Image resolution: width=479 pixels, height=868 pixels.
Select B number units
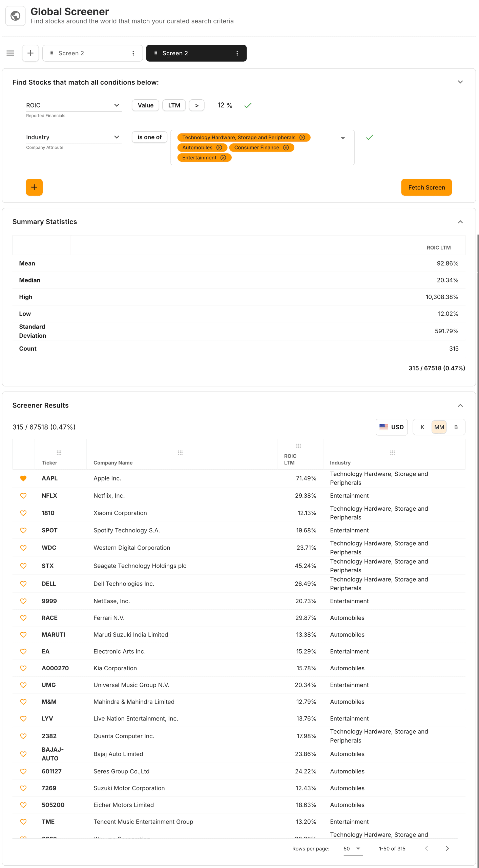pos(456,427)
